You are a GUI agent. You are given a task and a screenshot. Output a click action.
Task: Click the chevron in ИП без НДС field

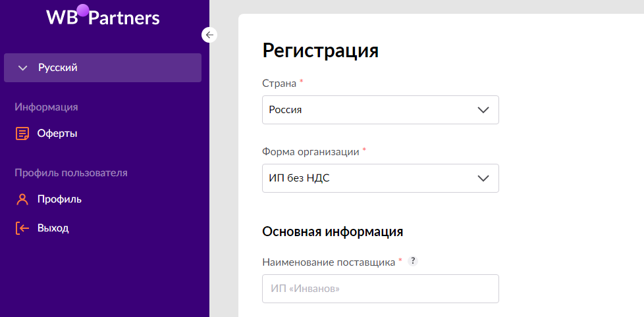483,178
